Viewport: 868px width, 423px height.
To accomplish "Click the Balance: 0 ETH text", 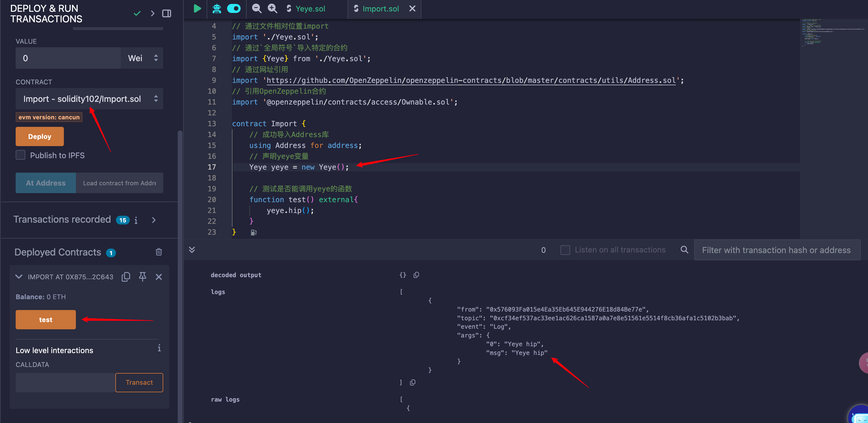I will [x=41, y=296].
